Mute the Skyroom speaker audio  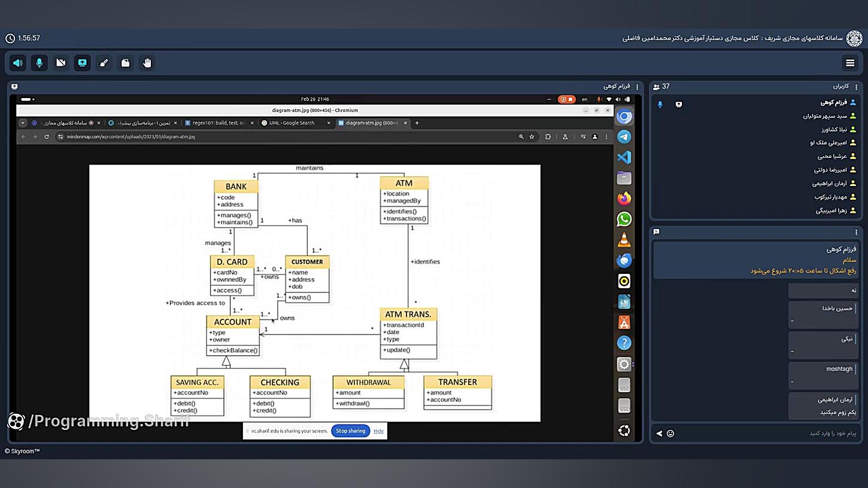(x=18, y=63)
